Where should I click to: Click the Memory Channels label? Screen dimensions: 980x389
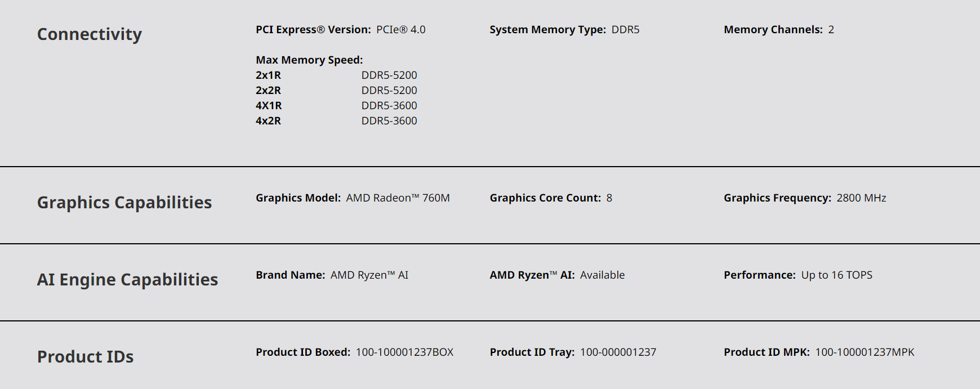[x=773, y=30]
